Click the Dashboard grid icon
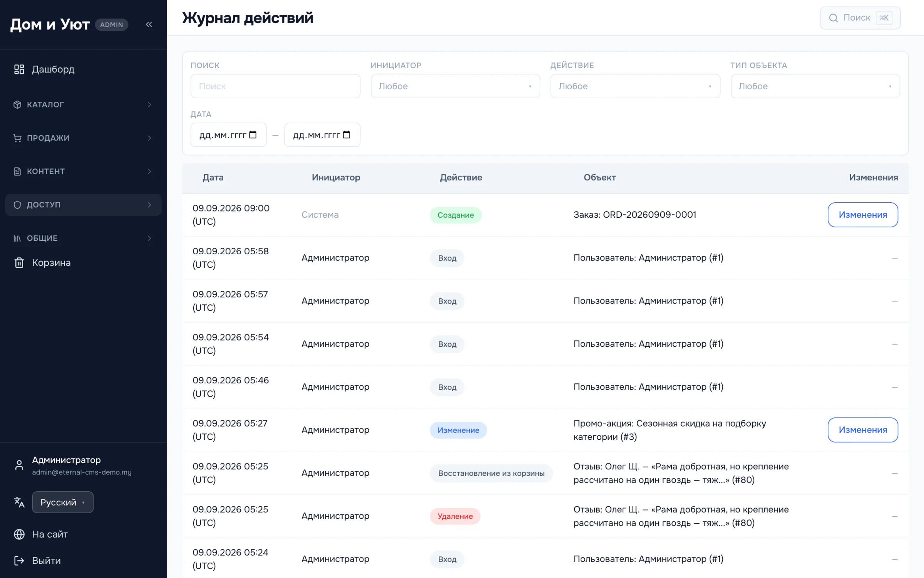The width and height of the screenshot is (924, 578). 19,69
